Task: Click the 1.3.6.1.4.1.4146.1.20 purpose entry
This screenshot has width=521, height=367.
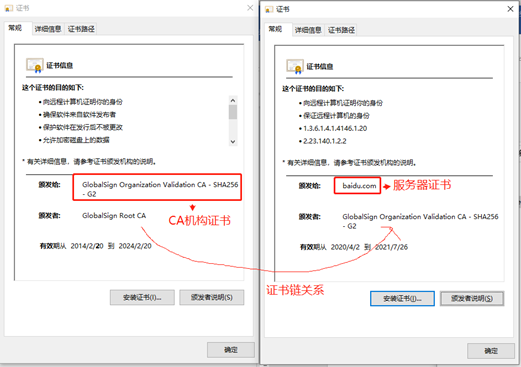Action: tap(335, 128)
